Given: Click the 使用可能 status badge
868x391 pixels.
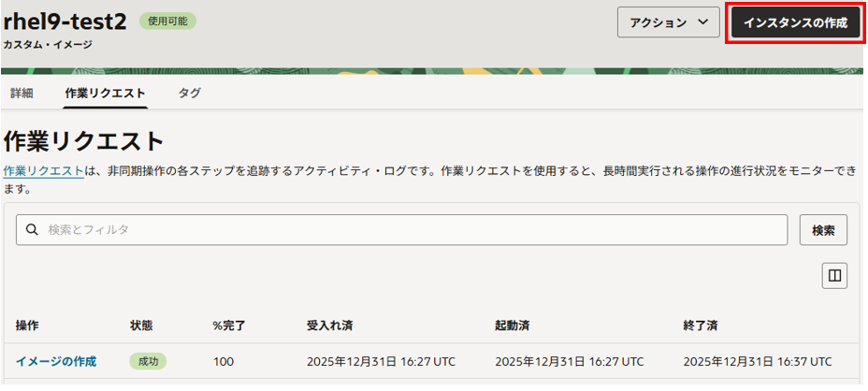Looking at the screenshot, I should pos(167,21).
